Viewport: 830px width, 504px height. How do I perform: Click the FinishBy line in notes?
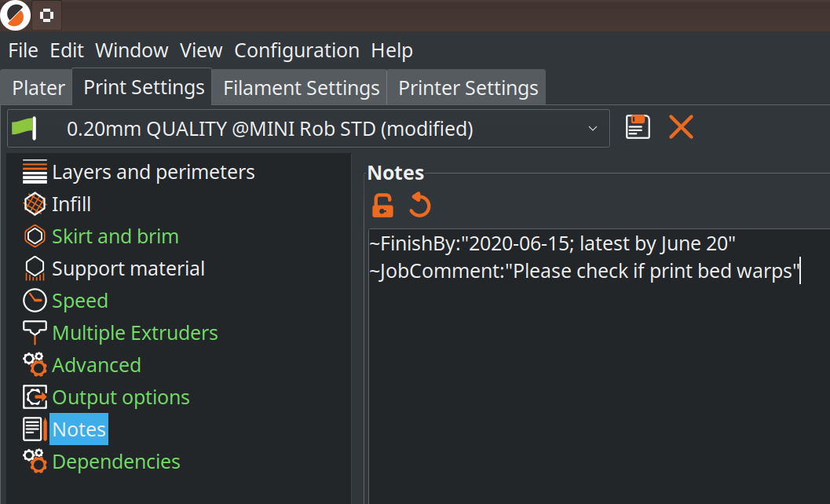(552, 243)
